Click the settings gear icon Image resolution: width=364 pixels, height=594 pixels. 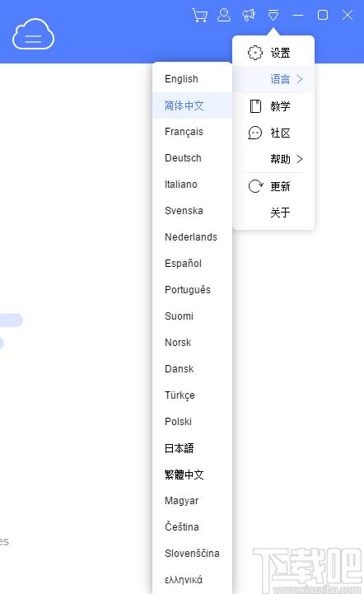coord(255,53)
